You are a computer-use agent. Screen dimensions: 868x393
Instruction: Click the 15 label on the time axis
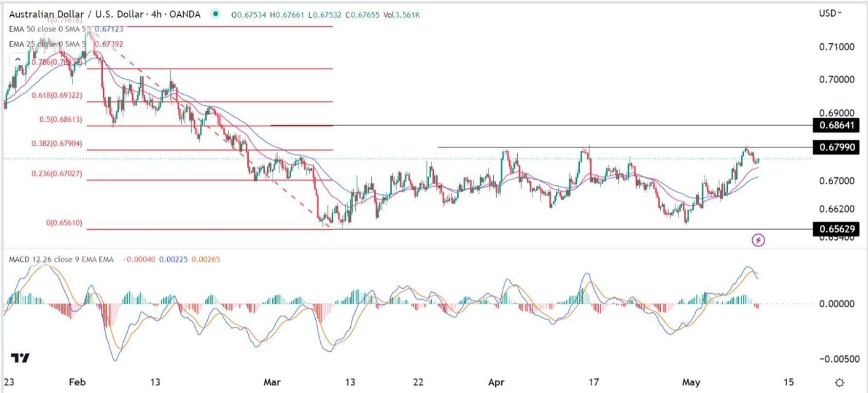[x=789, y=382]
